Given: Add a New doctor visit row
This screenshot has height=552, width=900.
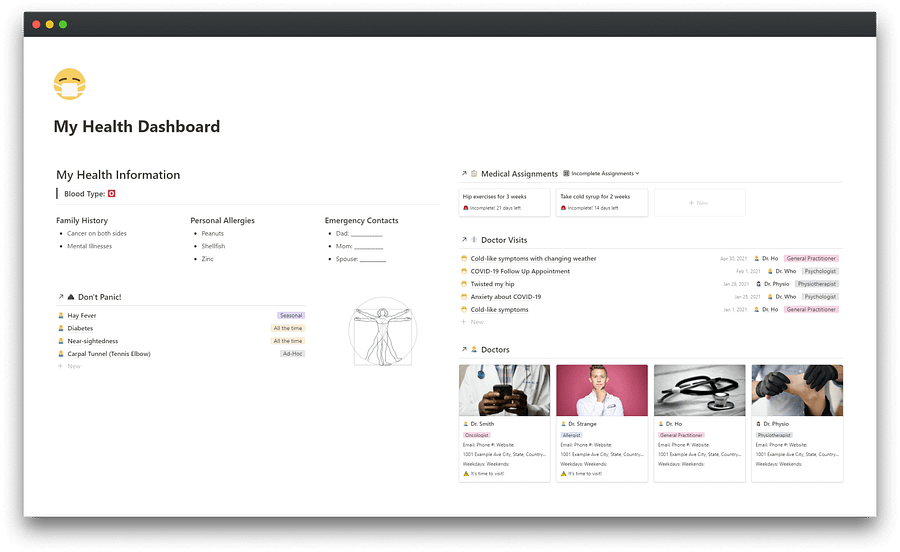Looking at the screenshot, I should pyautogui.click(x=473, y=322).
